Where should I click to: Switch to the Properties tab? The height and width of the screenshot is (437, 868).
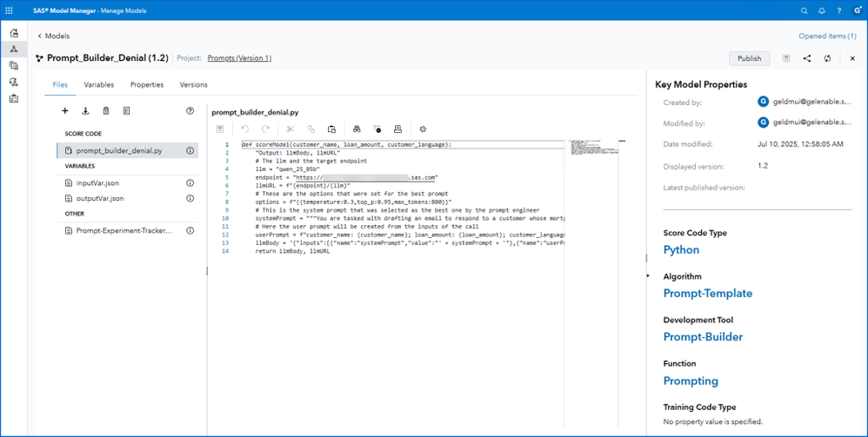point(147,84)
